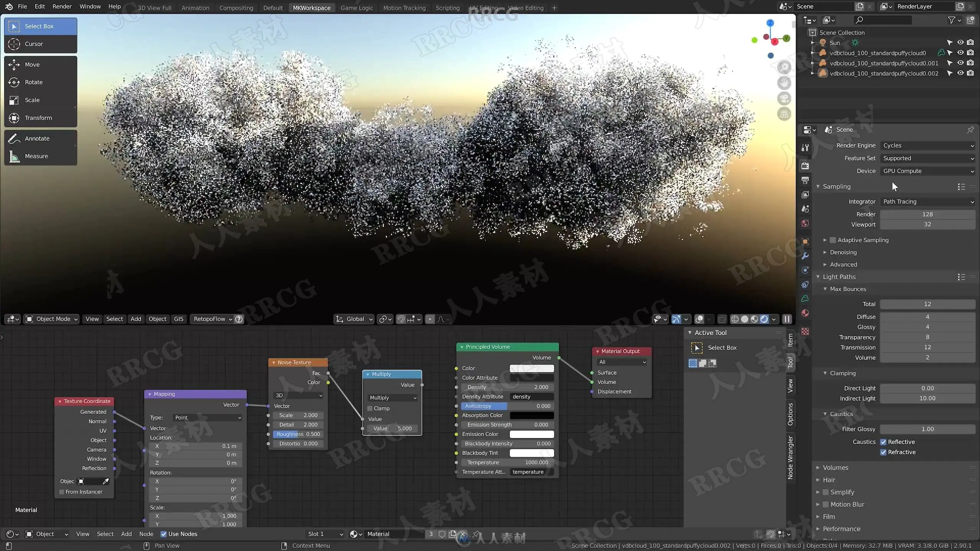Open the World properties tab icon
This screenshot has height=551, width=980.
pos(805,223)
